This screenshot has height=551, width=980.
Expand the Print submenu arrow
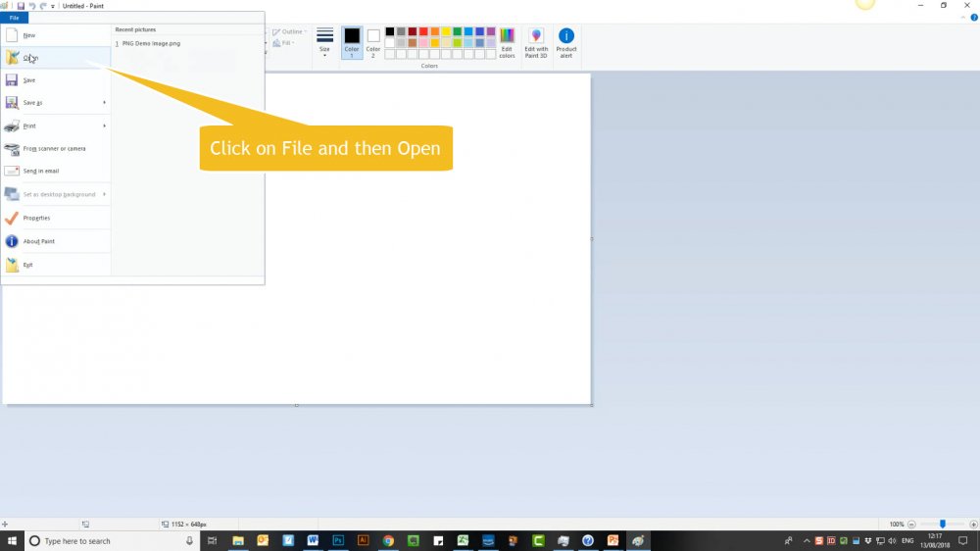pyautogui.click(x=105, y=125)
